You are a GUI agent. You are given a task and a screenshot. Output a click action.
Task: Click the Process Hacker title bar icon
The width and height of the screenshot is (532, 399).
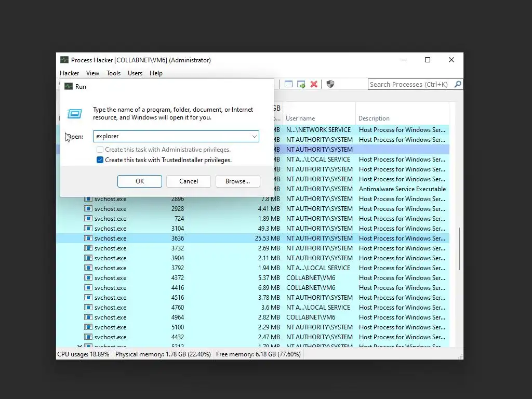[x=64, y=60]
